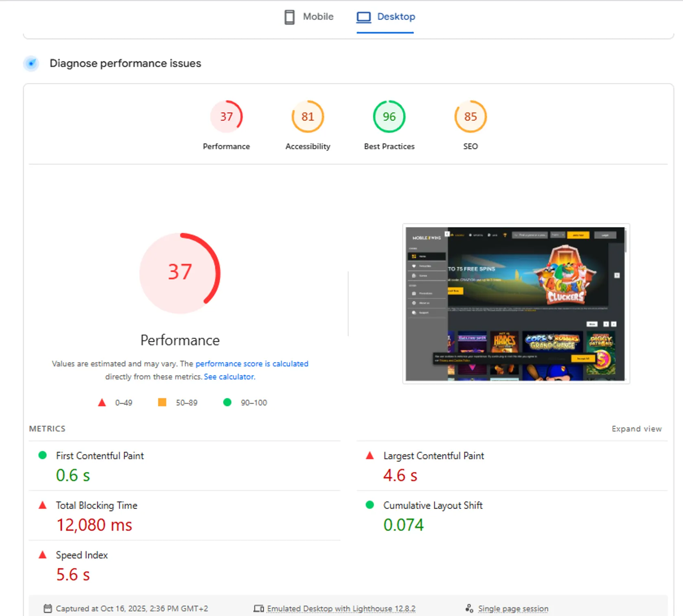Click Expand view for the metrics section
The width and height of the screenshot is (683, 616).
click(x=636, y=428)
